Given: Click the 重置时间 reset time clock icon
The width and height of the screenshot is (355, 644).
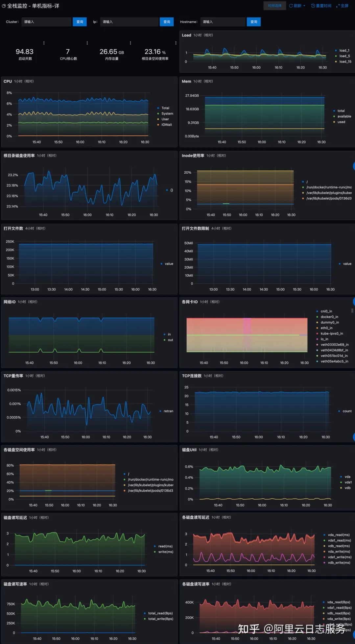Looking at the screenshot, I should click(x=313, y=6).
